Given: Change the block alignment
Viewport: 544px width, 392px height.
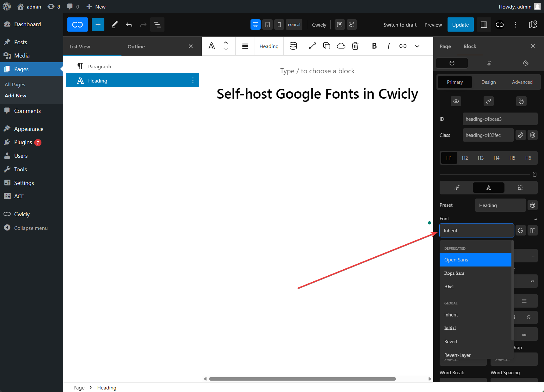Looking at the screenshot, I should click(x=245, y=46).
